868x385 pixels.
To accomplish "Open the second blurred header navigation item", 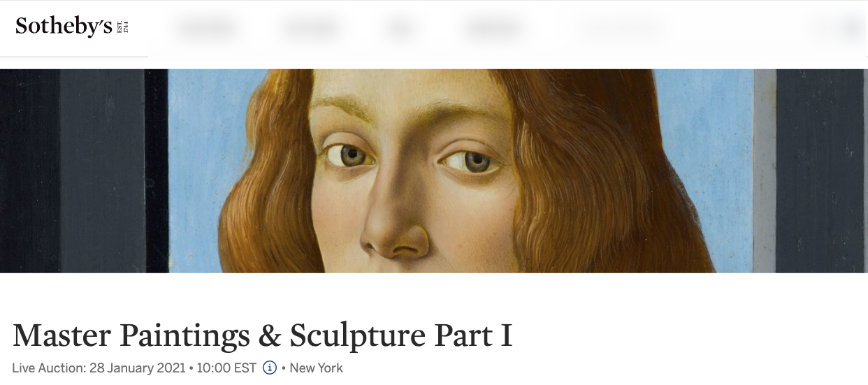I will [311, 29].
